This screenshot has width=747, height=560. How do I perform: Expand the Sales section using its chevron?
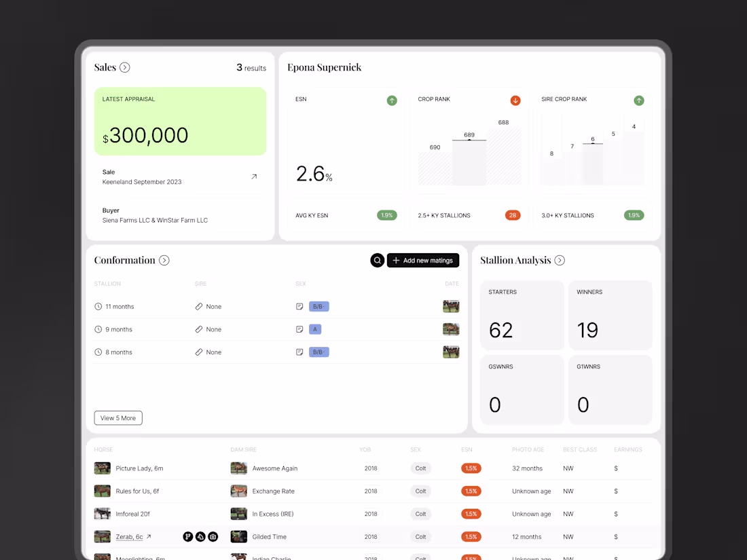tap(126, 67)
